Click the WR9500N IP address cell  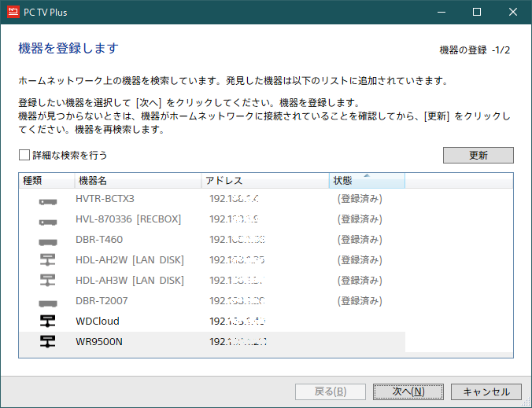click(238, 342)
